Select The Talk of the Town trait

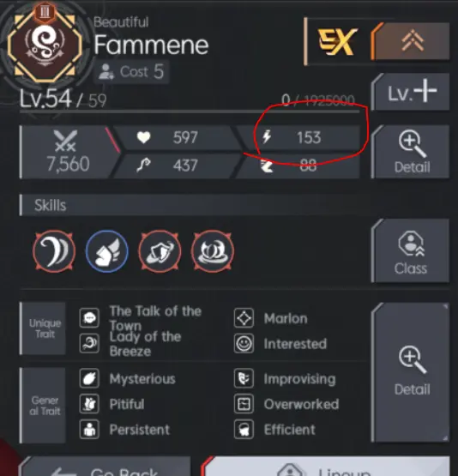click(141, 318)
